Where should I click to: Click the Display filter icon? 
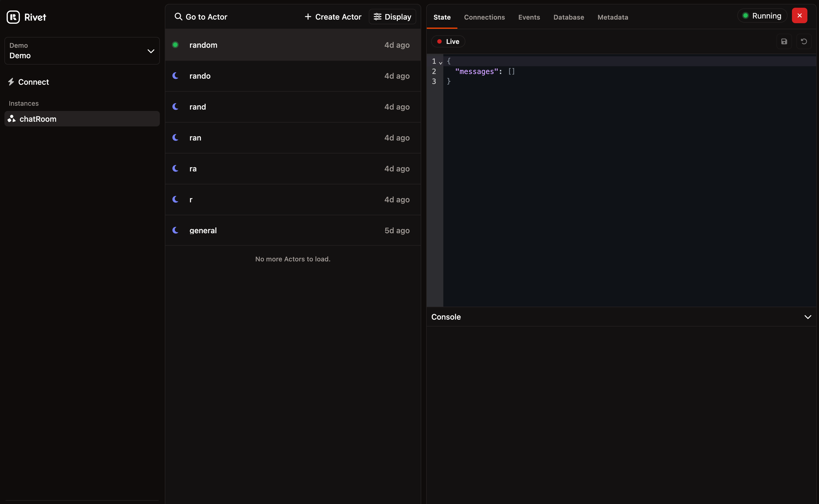coord(377,16)
